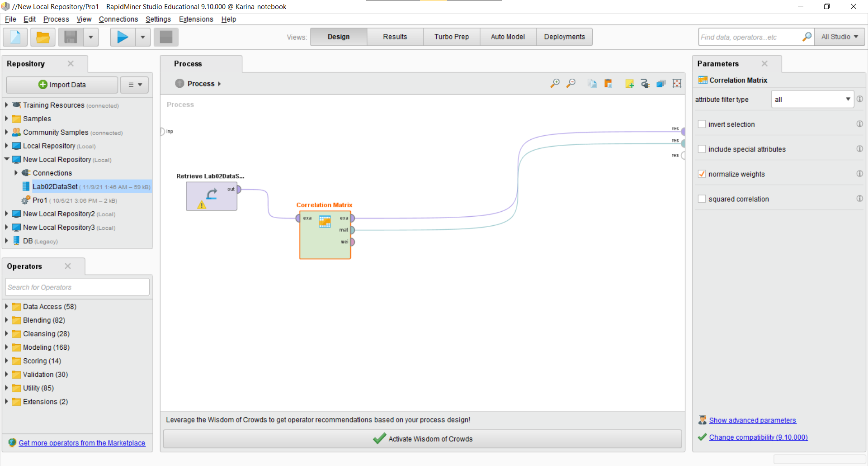The image size is (868, 466).
Task: Open the Process menu
Action: (x=56, y=19)
